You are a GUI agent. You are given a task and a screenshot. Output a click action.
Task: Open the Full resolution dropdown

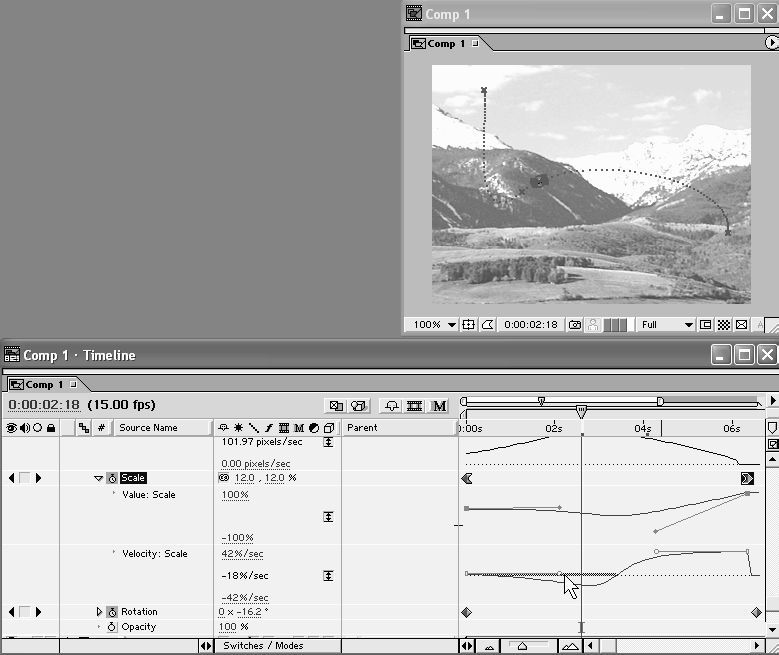(x=667, y=325)
